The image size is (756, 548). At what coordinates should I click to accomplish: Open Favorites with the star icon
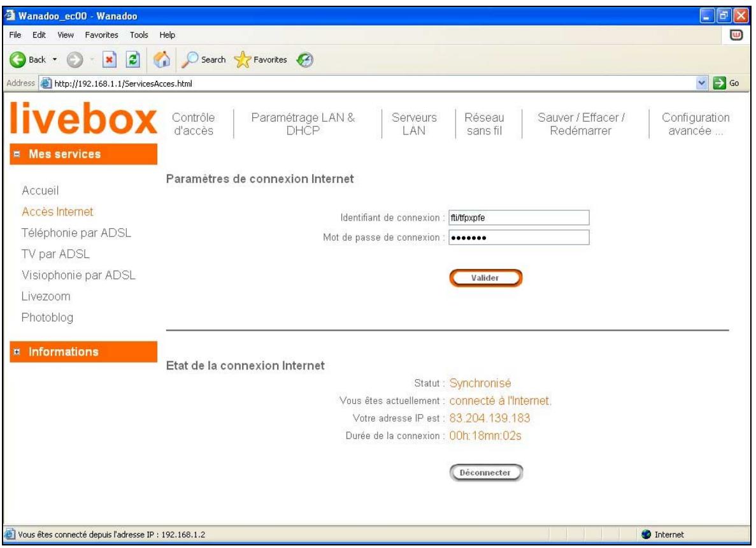(x=242, y=60)
